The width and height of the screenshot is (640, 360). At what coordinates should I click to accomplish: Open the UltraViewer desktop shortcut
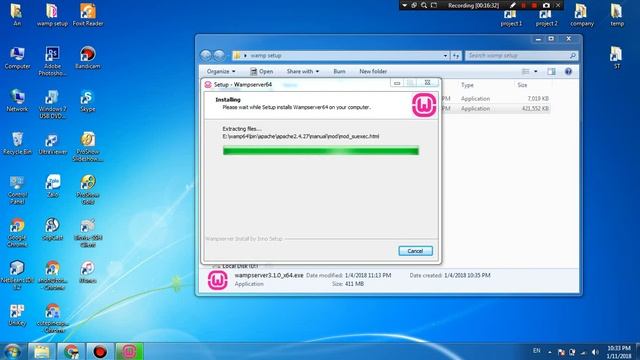52,143
